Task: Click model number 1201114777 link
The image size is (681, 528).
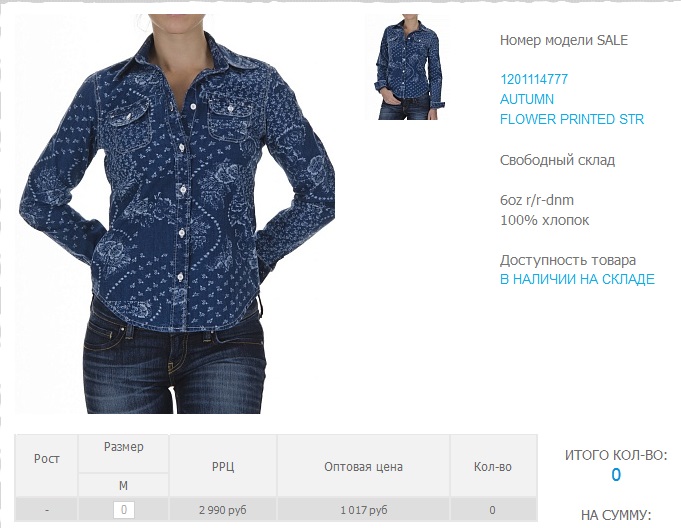Action: tap(534, 79)
